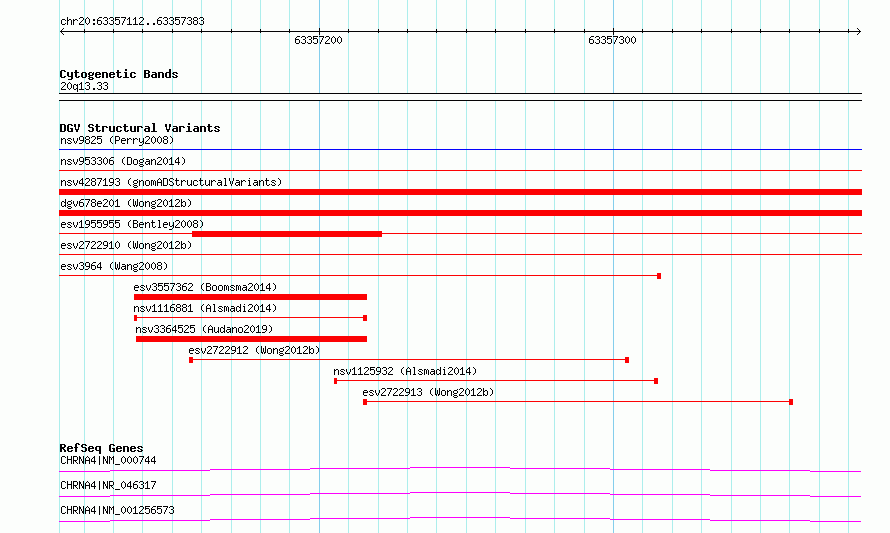
Task: Click the esv1955955 (Bentley2008) label
Action: [x=132, y=224]
